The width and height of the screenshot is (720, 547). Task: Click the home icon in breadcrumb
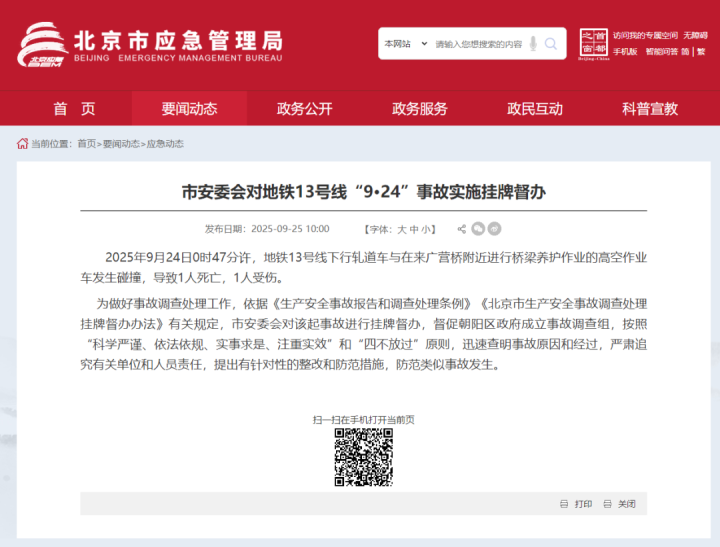click(22, 143)
